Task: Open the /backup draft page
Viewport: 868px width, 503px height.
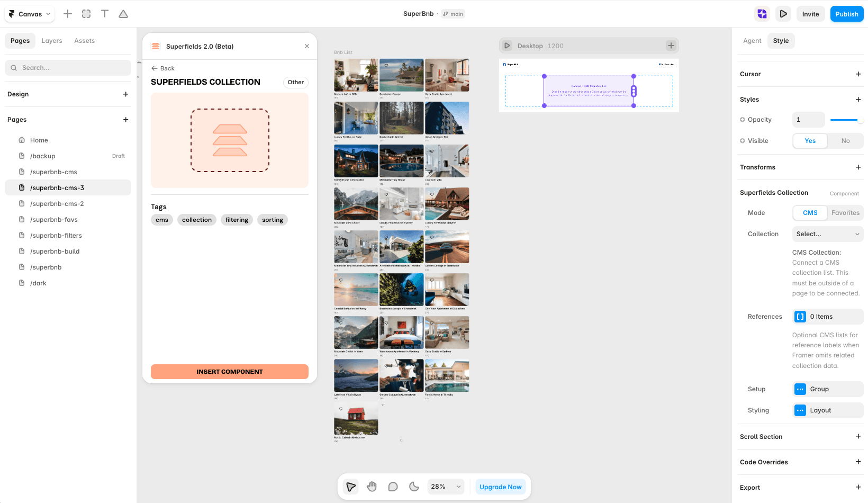Action: coord(68,156)
